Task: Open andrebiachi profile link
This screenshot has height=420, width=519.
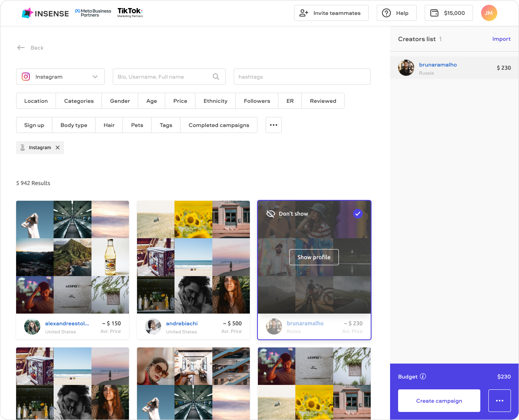Action: pos(182,323)
